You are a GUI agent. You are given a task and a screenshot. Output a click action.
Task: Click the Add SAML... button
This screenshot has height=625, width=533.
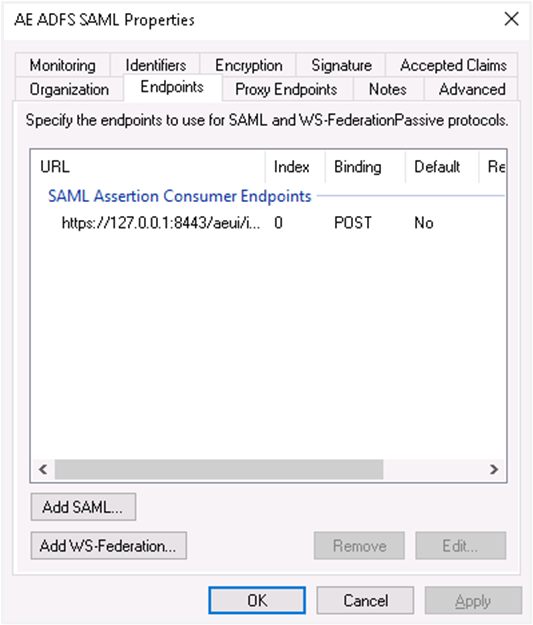pos(83,507)
